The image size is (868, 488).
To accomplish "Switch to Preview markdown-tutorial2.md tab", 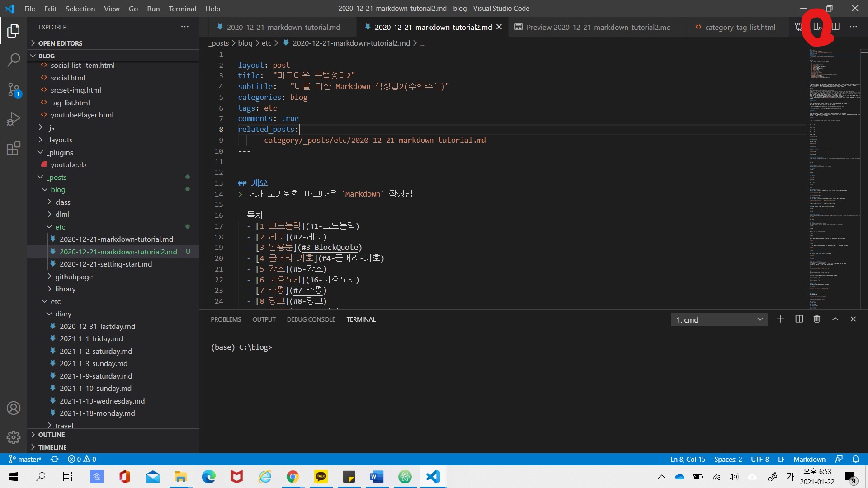I will [598, 27].
